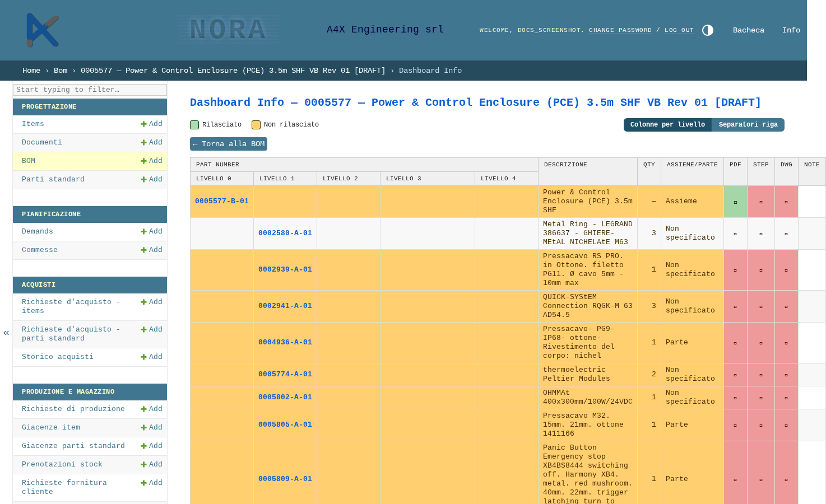Open Items in the sidebar
The height and width of the screenshot is (504, 826).
(x=33, y=124)
